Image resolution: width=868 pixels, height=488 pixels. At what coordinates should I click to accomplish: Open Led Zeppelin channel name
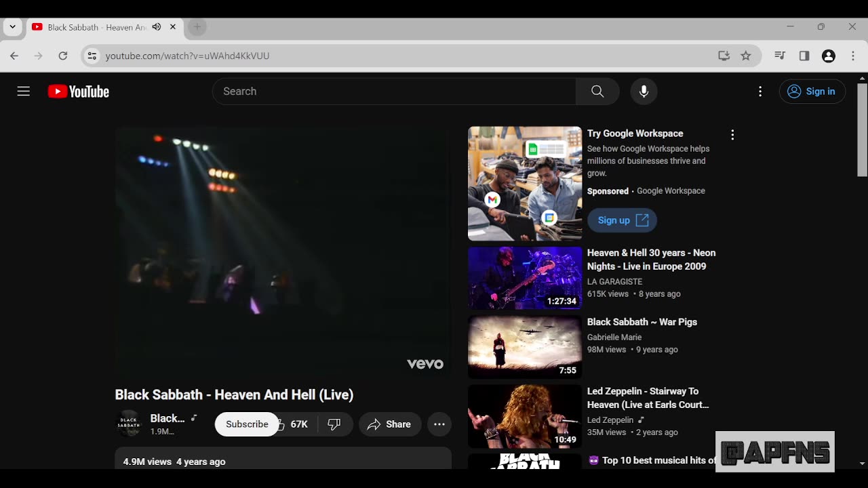[610, 420]
